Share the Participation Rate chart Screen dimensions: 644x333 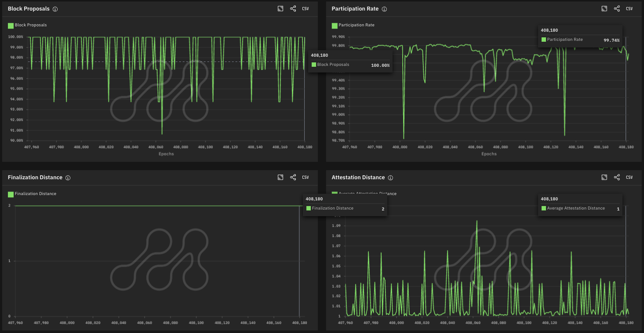pyautogui.click(x=617, y=9)
